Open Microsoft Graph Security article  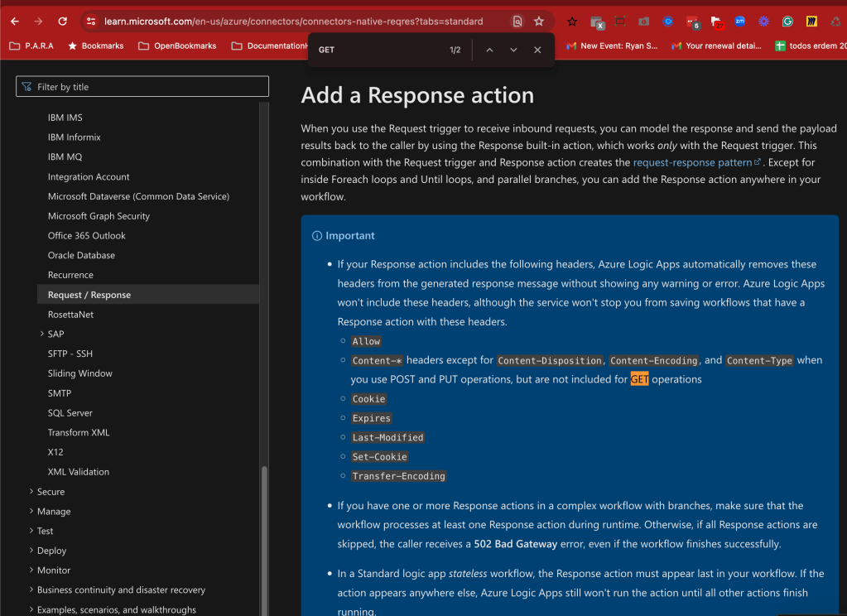(99, 215)
